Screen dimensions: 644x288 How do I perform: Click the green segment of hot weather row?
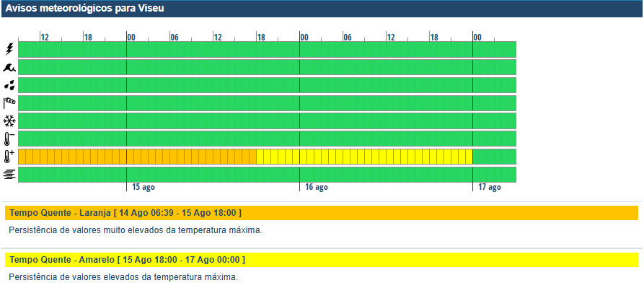click(495, 157)
